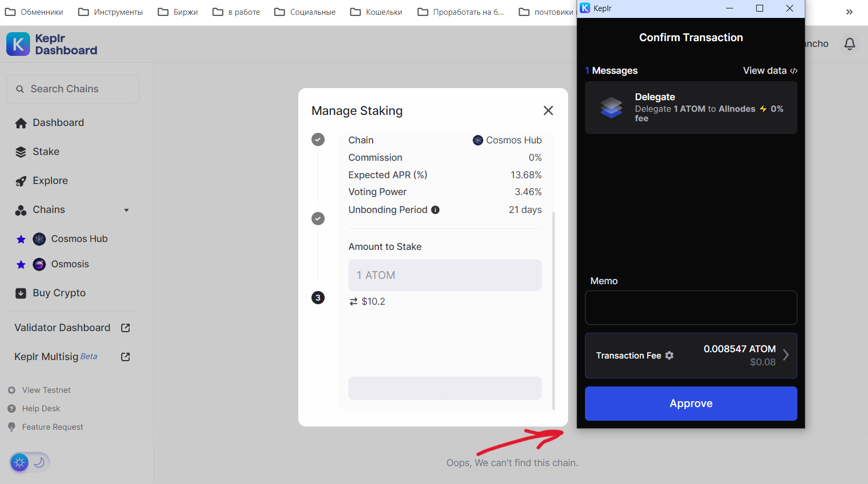Viewport: 868px width, 484px height.
Task: Open notifications bell icon
Action: tap(850, 44)
